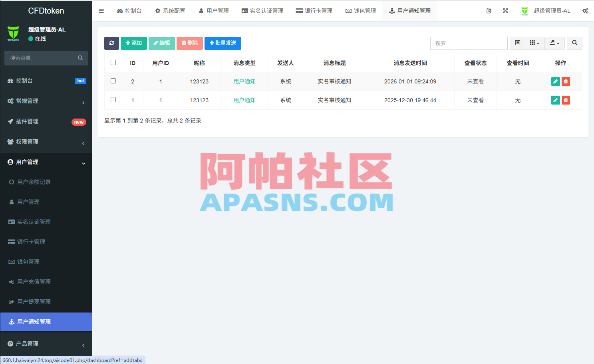Click the green edit icon for row ID 2

[x=555, y=81]
